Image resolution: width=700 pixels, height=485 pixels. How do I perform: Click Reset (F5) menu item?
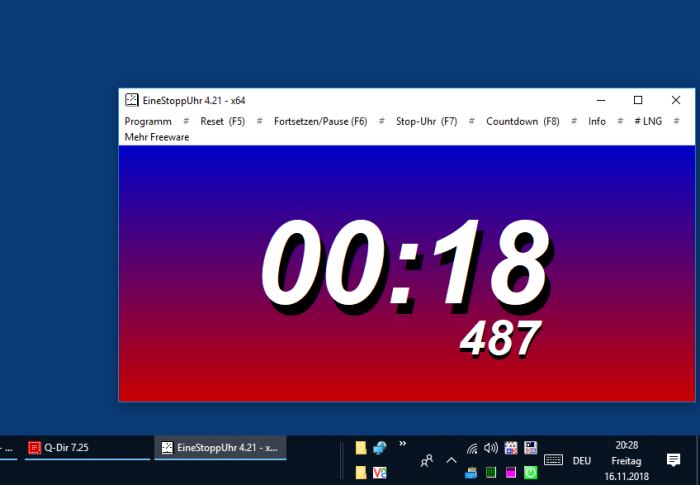(222, 121)
